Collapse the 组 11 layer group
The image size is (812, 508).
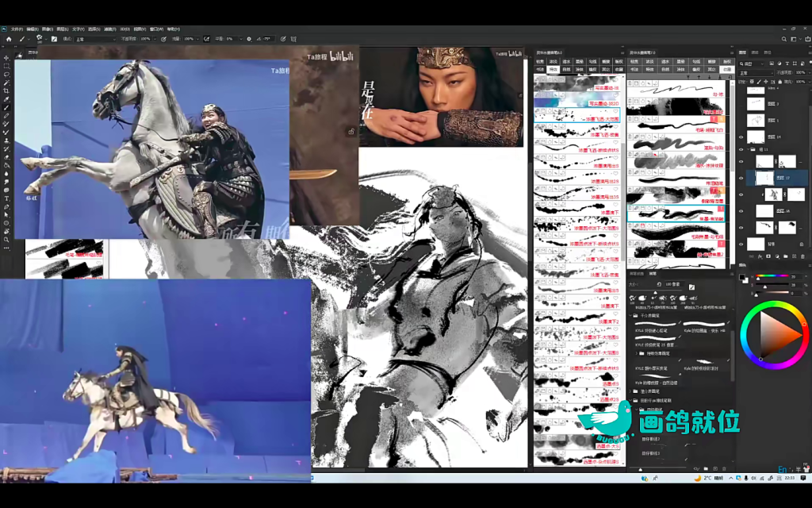(x=748, y=148)
